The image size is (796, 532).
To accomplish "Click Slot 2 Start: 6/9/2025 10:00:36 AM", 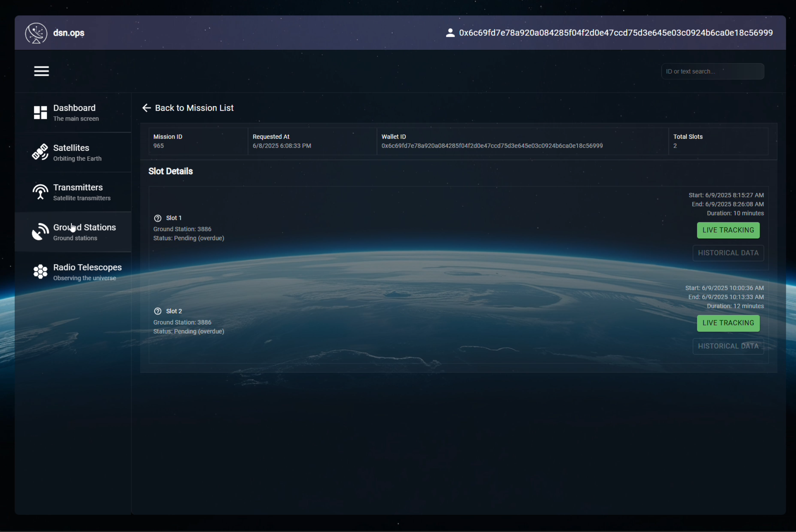I will [724, 288].
